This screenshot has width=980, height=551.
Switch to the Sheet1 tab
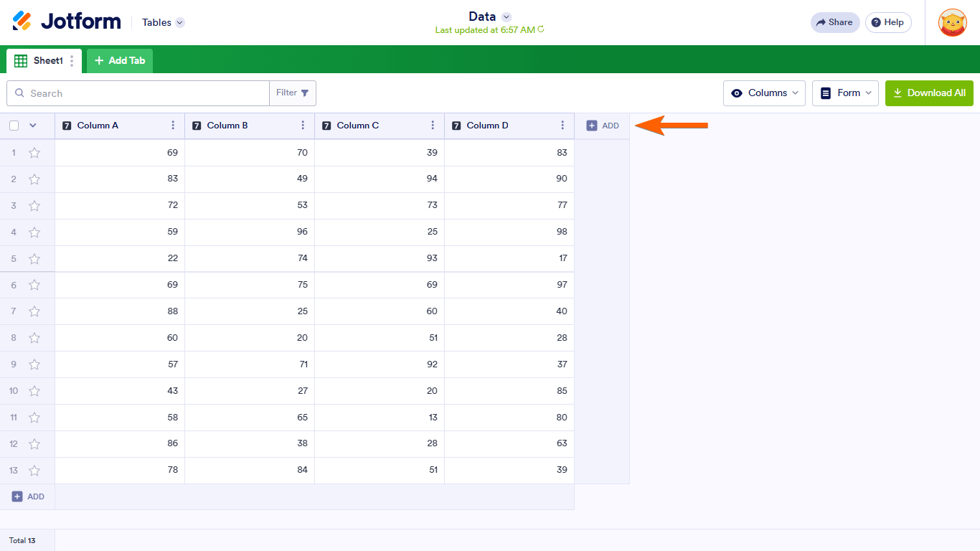point(42,61)
